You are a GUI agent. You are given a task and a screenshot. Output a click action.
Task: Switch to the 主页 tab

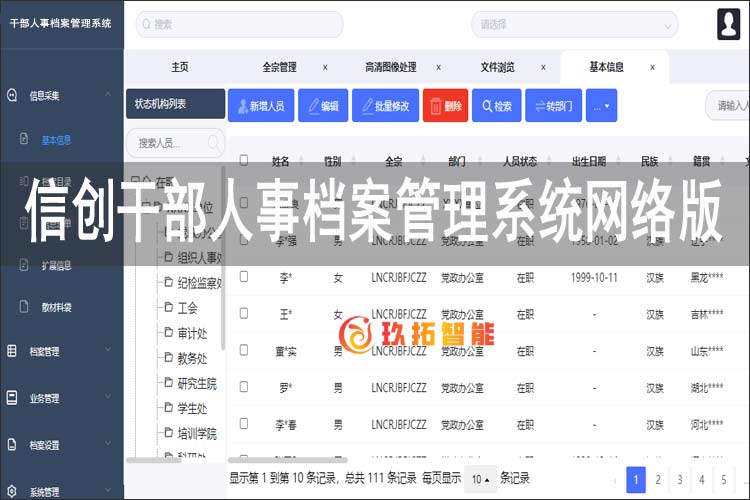click(x=180, y=67)
